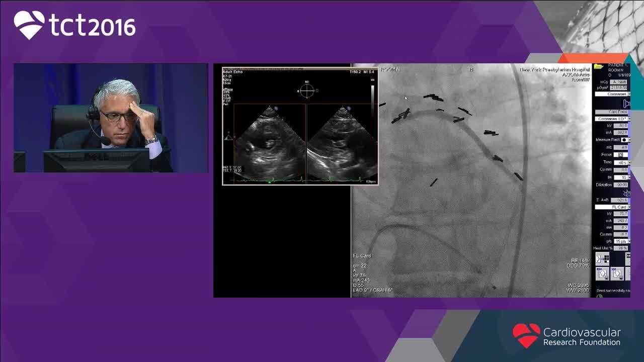Click the head-to-grid layout icon

pos(602,258)
